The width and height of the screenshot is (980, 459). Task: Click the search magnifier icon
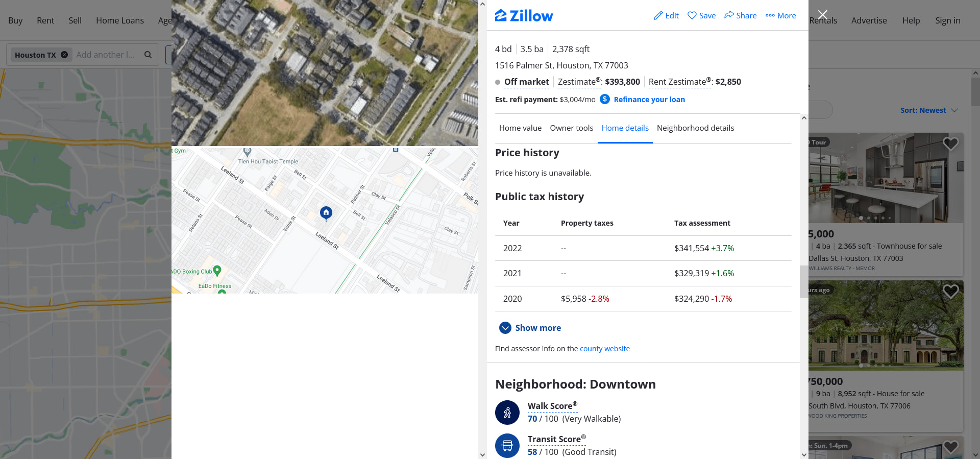[148, 55]
